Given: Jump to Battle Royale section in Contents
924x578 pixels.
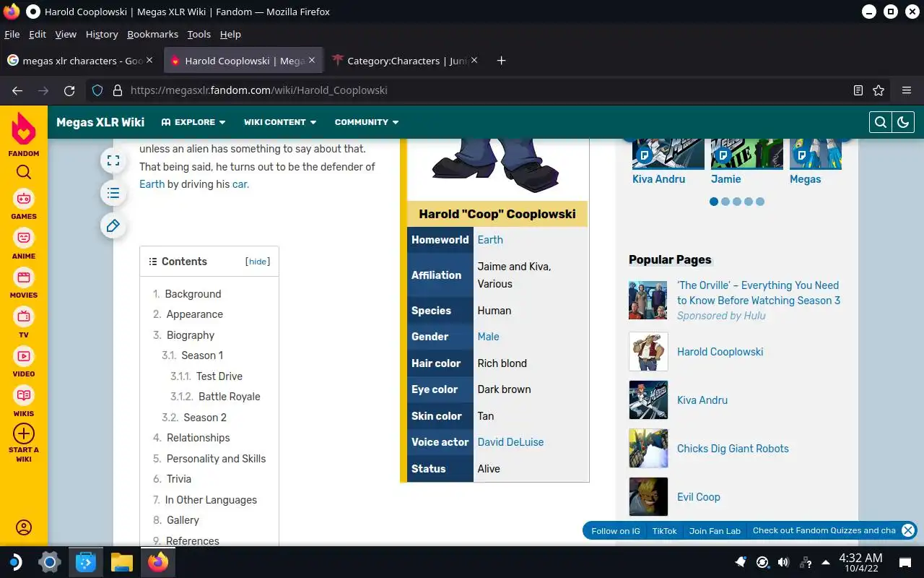Looking at the screenshot, I should coord(230,397).
